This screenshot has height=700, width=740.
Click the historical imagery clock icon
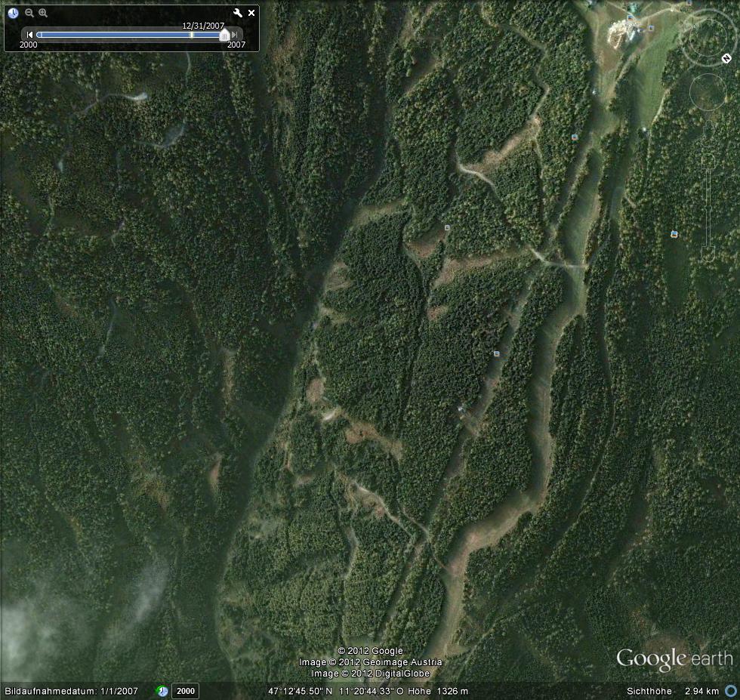coord(13,13)
